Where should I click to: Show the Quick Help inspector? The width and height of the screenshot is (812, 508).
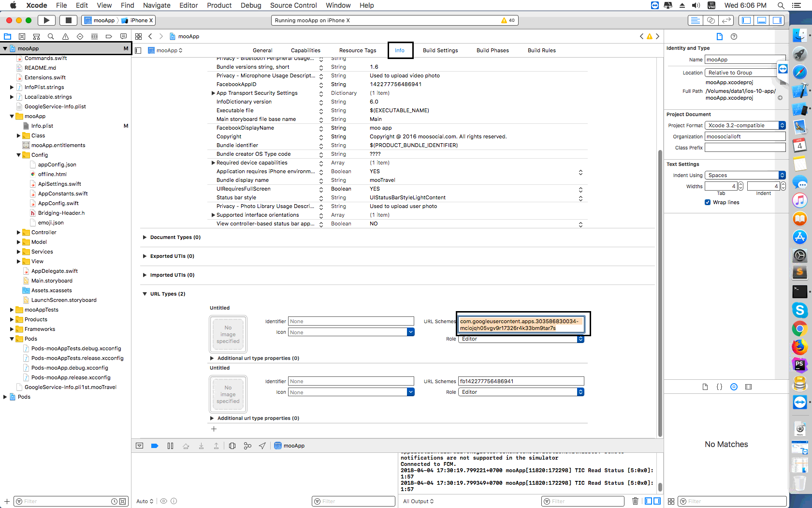734,36
